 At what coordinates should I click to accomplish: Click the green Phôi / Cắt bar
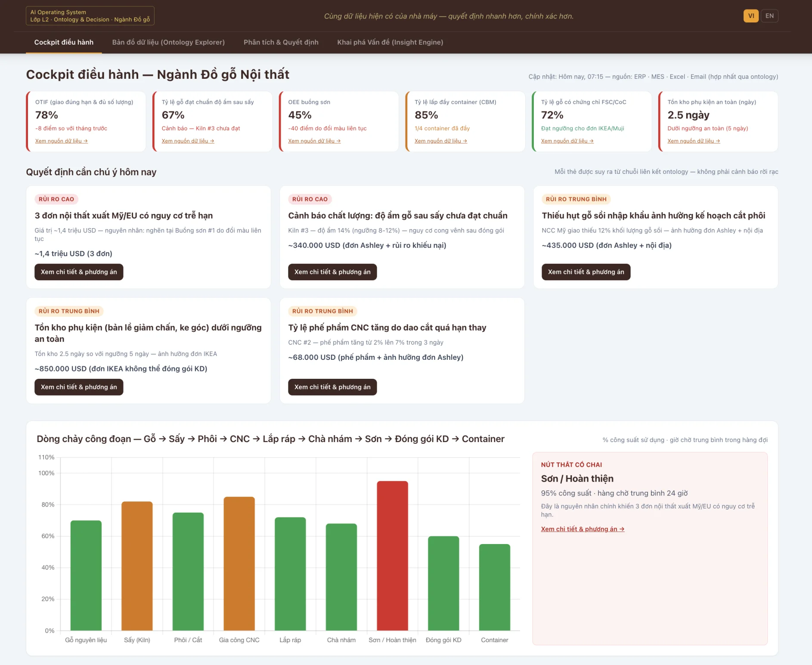click(188, 572)
